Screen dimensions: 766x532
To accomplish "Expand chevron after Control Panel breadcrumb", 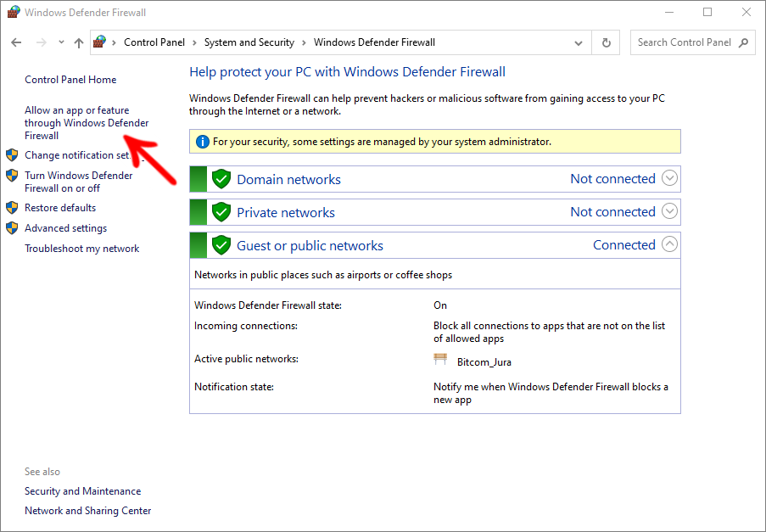I will [x=194, y=43].
